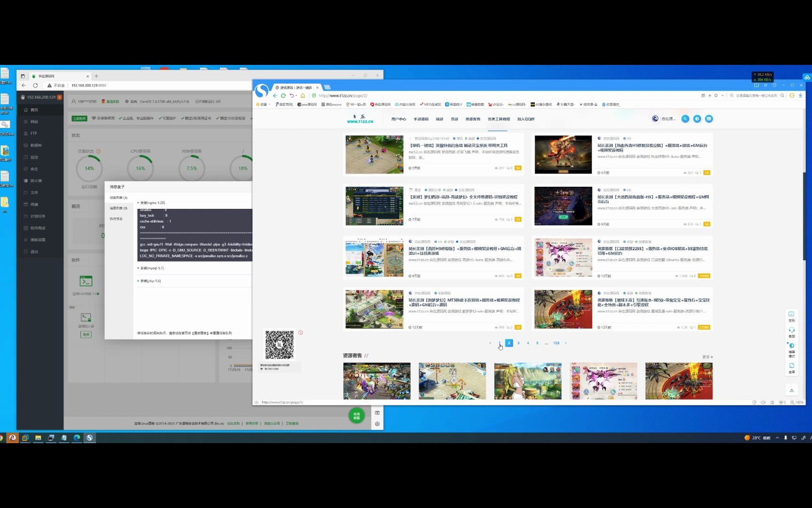Image resolution: width=812 pixels, height=508 pixels.
Task: Click the back-to-top arrow button
Action: 791,390
